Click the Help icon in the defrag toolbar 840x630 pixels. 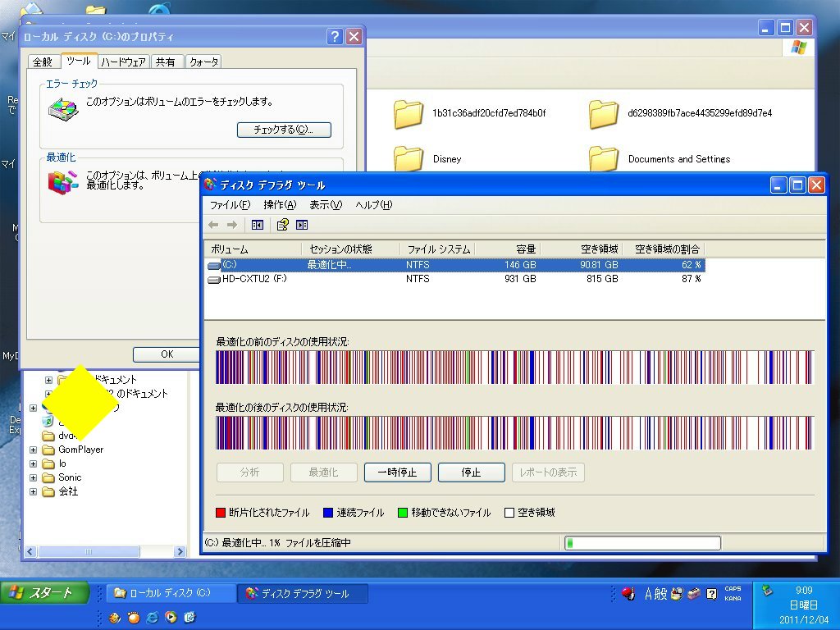point(283,225)
